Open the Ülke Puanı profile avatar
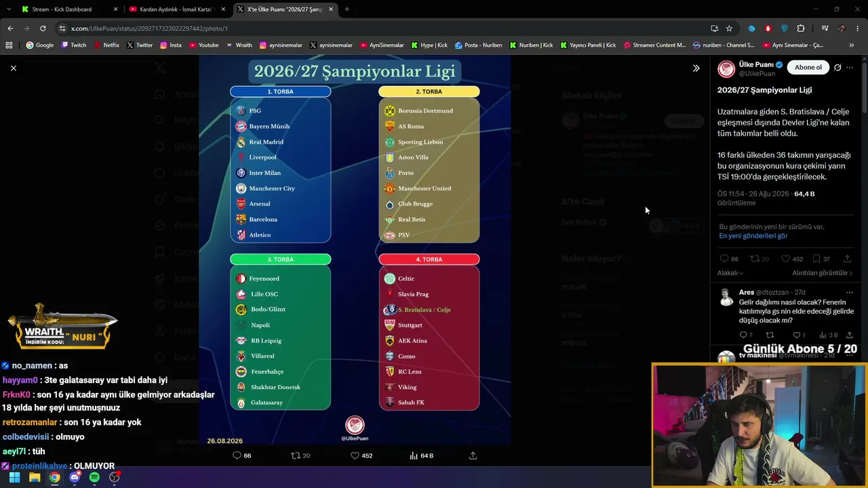The height and width of the screenshot is (488, 868). click(726, 68)
